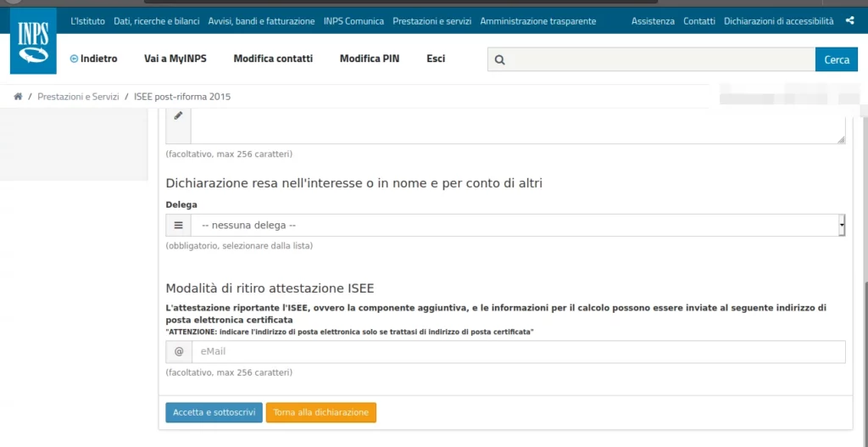Image resolution: width=868 pixels, height=447 pixels.
Task: Click Accetta e sottoscrivi button
Action: click(x=214, y=412)
